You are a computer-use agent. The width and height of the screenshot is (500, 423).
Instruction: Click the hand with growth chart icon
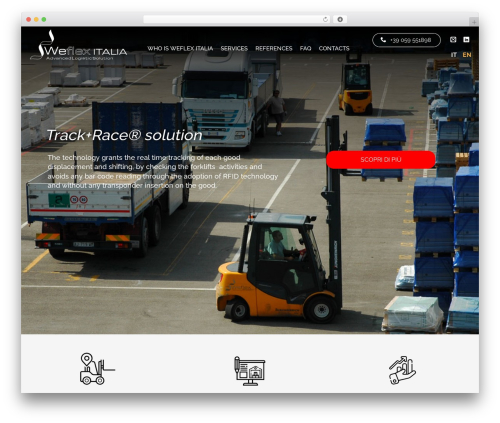(x=402, y=370)
